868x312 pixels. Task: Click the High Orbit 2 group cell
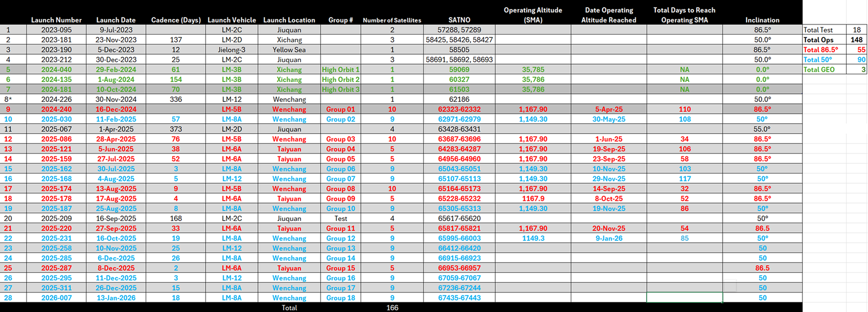click(x=341, y=80)
